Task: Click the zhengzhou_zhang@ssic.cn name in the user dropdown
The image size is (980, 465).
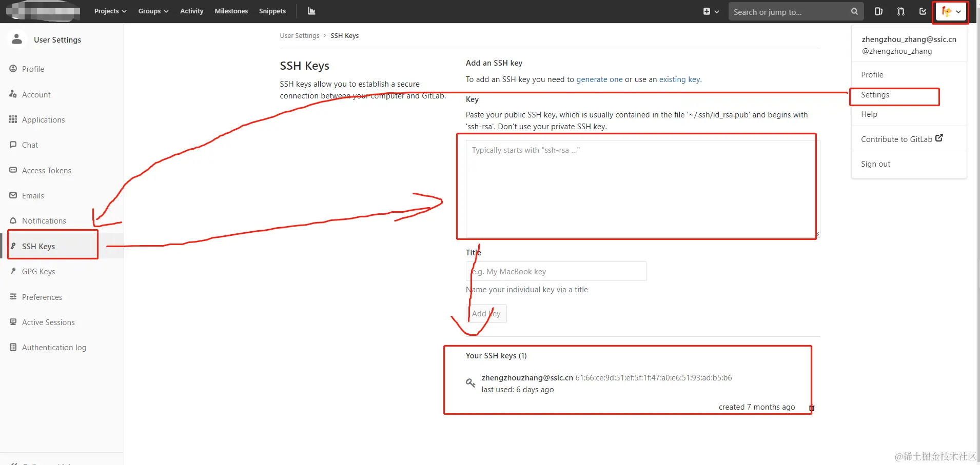Action: 909,39
